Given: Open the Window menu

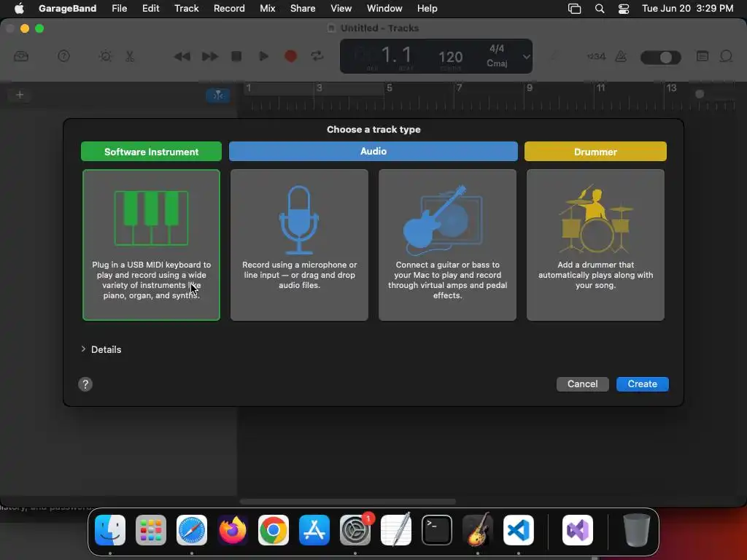Looking at the screenshot, I should pyautogui.click(x=384, y=9).
